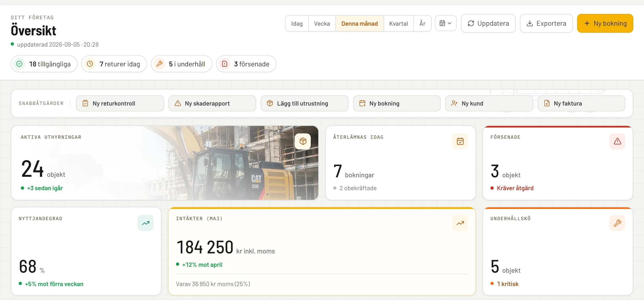
Task: Select the År period tab
Action: click(422, 24)
